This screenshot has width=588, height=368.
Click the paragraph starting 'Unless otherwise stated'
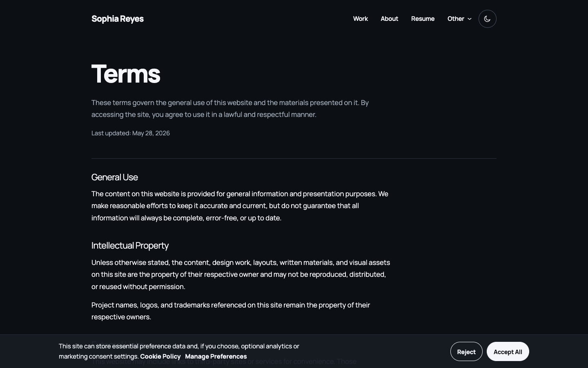pos(241,274)
